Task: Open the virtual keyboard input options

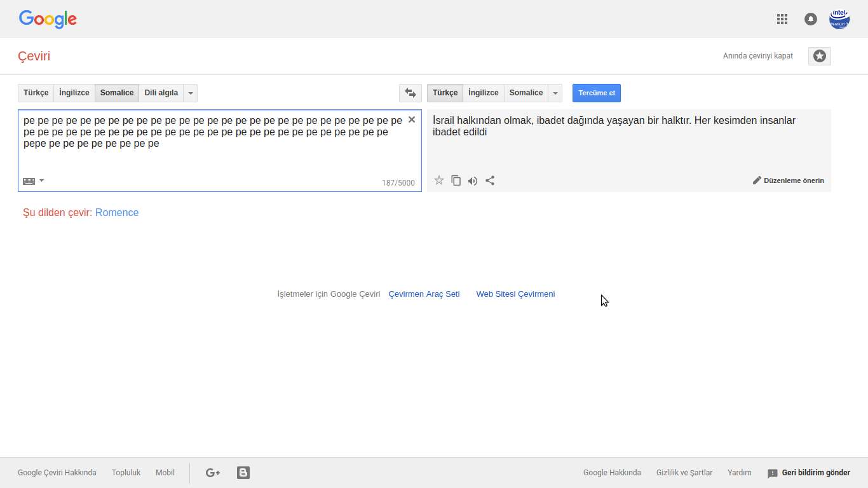Action: (x=34, y=181)
